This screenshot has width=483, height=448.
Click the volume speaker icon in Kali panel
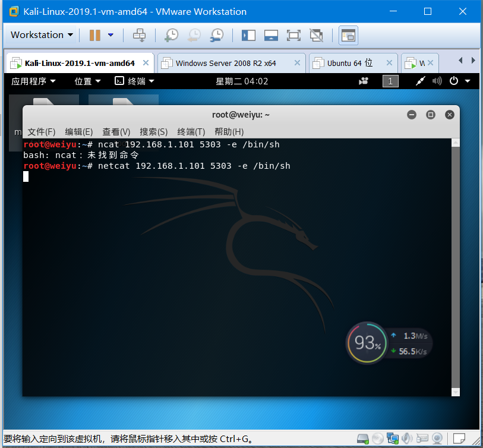tap(437, 81)
